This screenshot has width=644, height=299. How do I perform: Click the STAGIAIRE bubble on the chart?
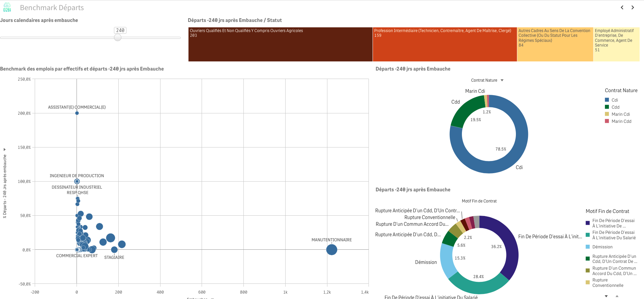click(x=114, y=250)
